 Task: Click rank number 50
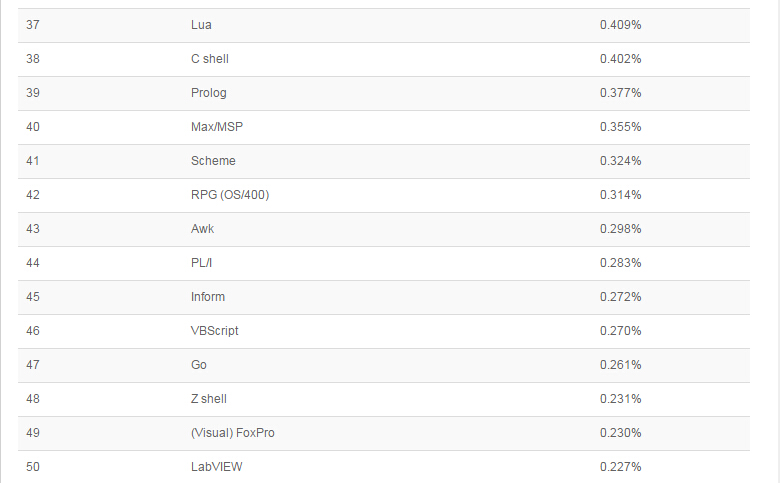(32, 467)
